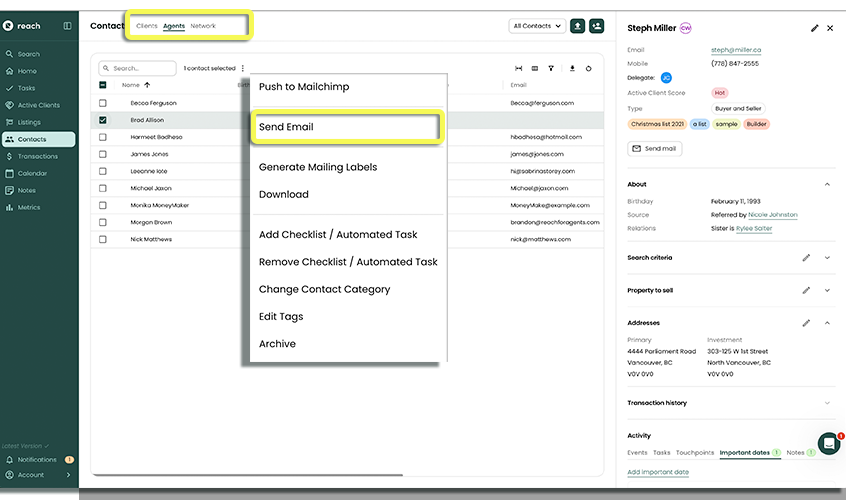Edit Steph Miller's profile with pencil icon

(815, 28)
